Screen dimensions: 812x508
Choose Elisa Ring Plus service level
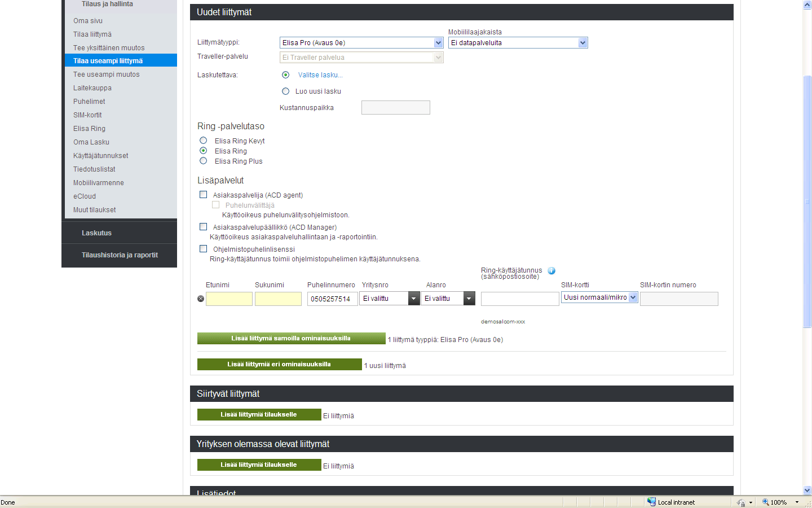(204, 161)
